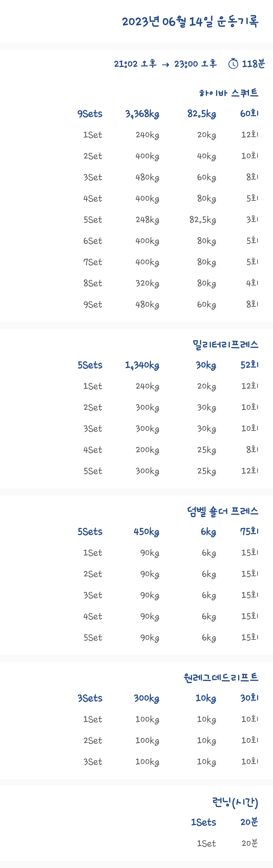This screenshot has height=868, width=273.
Task: Open the 런닝(시간) exercise heading
Action: click(235, 802)
